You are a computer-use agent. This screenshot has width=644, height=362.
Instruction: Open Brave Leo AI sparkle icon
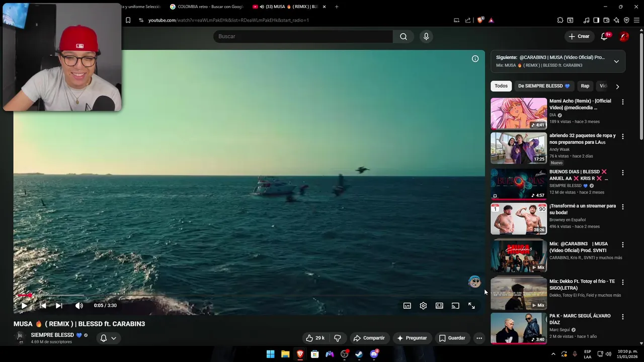point(616,20)
